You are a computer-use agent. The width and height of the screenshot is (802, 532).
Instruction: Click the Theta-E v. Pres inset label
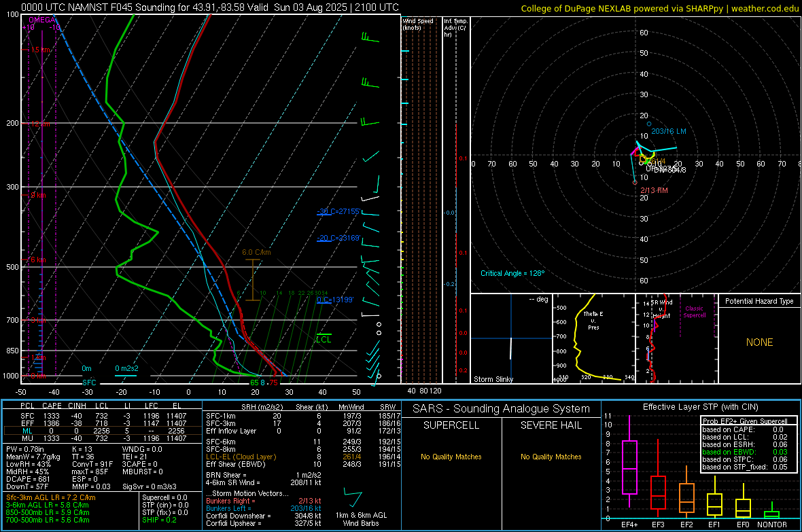[x=593, y=320]
